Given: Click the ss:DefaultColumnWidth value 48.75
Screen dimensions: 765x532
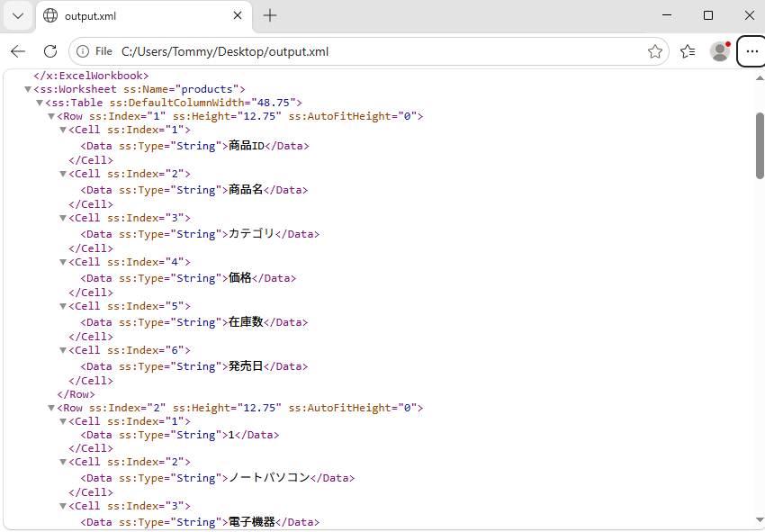Looking at the screenshot, I should pyautogui.click(x=274, y=103).
